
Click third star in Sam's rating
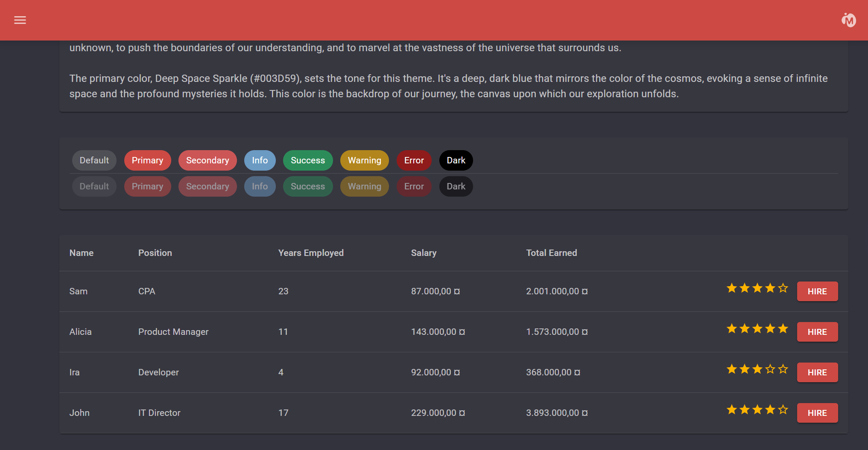point(757,288)
